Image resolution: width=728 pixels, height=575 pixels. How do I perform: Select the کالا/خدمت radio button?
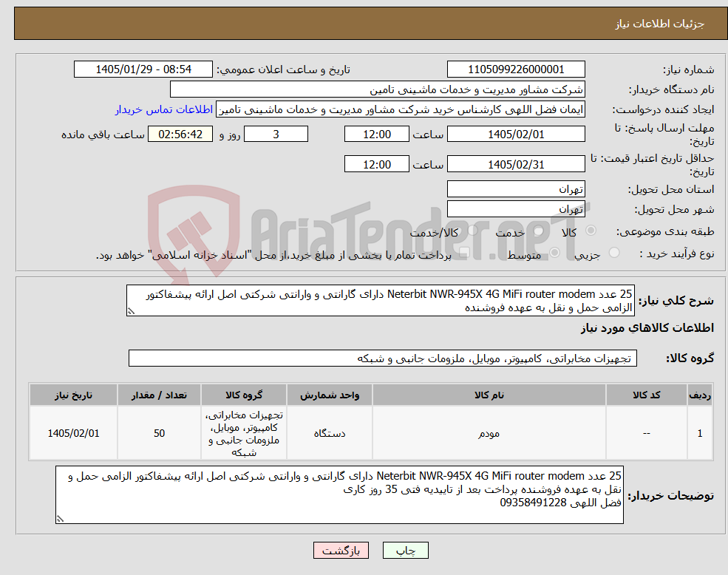(472, 231)
